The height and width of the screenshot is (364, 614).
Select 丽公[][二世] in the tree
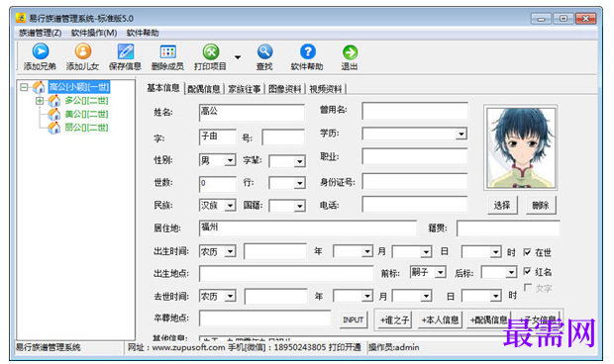[86, 128]
